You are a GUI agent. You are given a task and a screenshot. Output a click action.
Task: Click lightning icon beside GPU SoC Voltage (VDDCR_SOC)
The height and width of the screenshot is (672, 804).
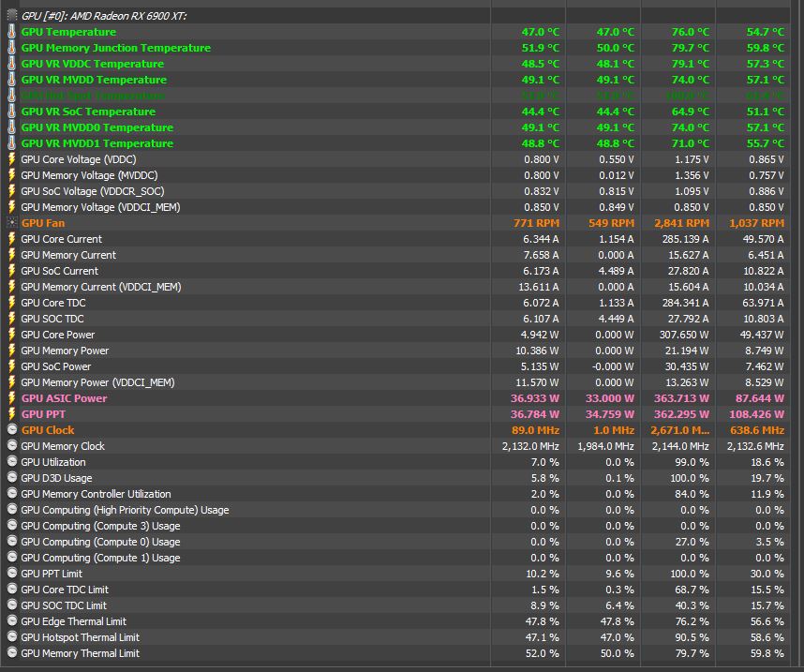click(x=12, y=191)
